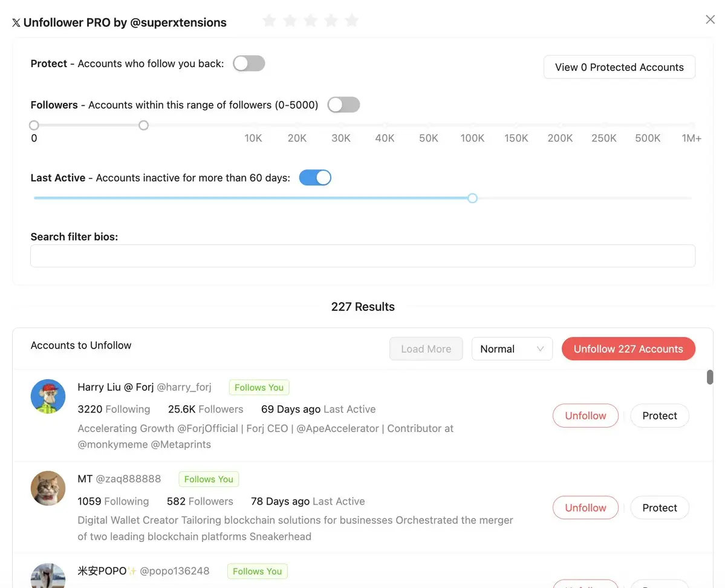Click the accounts list scrollbar thumb
Image resolution: width=725 pixels, height=588 pixels.
click(x=710, y=377)
